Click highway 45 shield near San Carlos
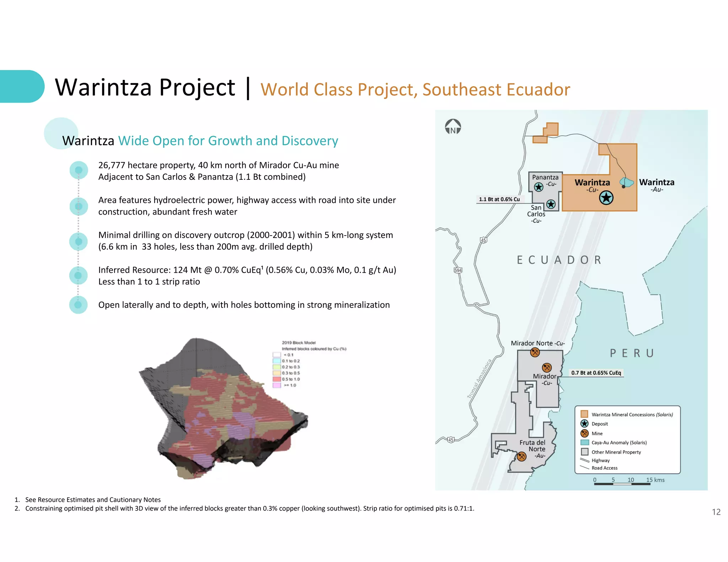Screen dimensions: 728x562 [483, 240]
